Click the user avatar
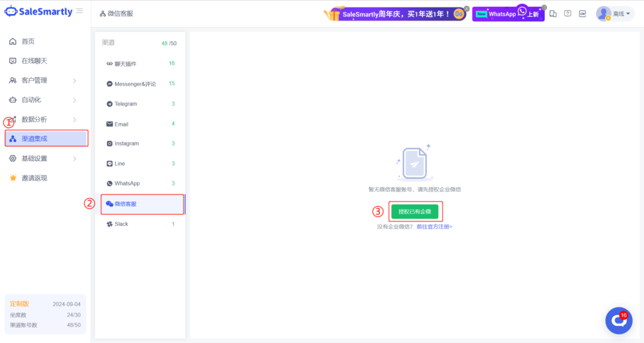Viewport: 644px width, 343px height. pos(603,14)
